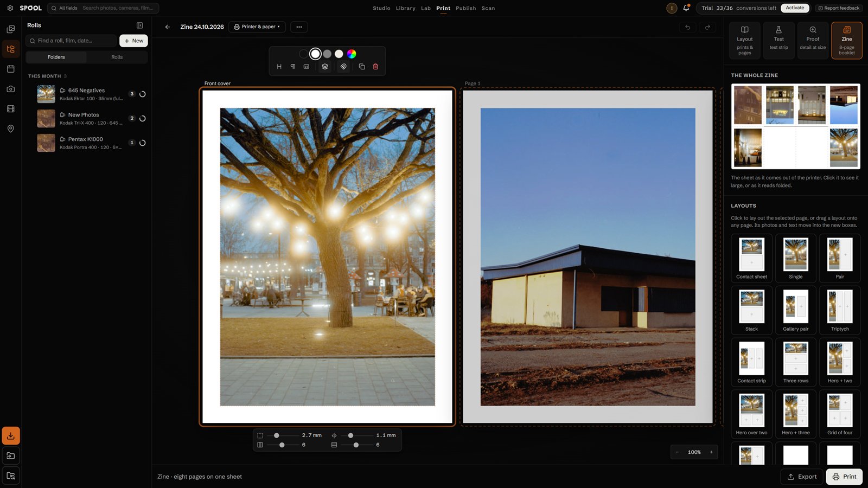This screenshot has height=488, width=868.
Task: Click the Export button
Action: click(802, 477)
